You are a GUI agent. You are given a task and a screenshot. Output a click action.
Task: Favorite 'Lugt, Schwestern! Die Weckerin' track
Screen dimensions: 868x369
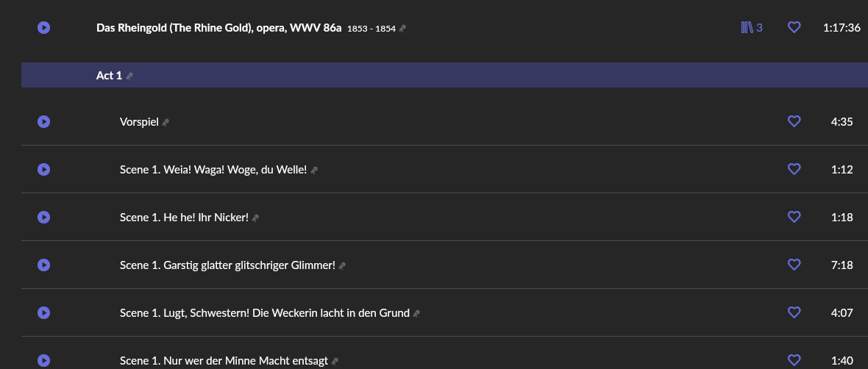(x=794, y=313)
